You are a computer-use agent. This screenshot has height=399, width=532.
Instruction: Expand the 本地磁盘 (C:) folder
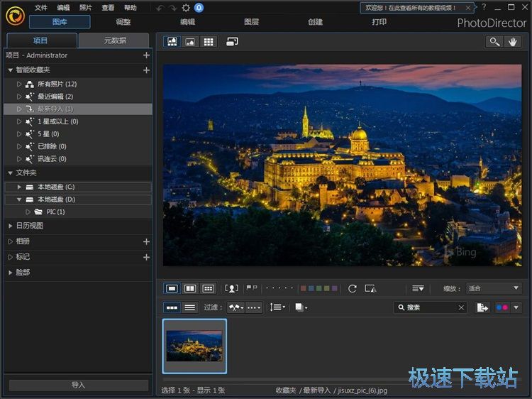pos(19,187)
